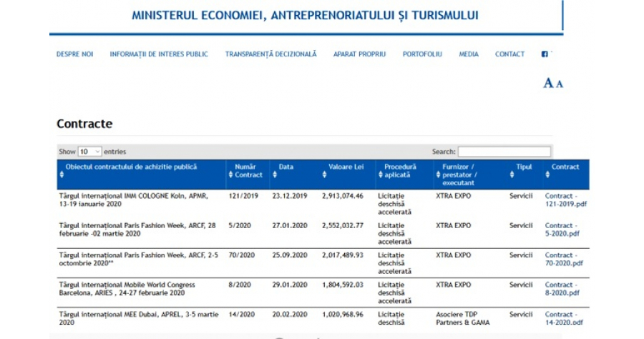Screen dimensions: 644x339
Task: Open CONTACT menu item
Action: click(x=509, y=54)
